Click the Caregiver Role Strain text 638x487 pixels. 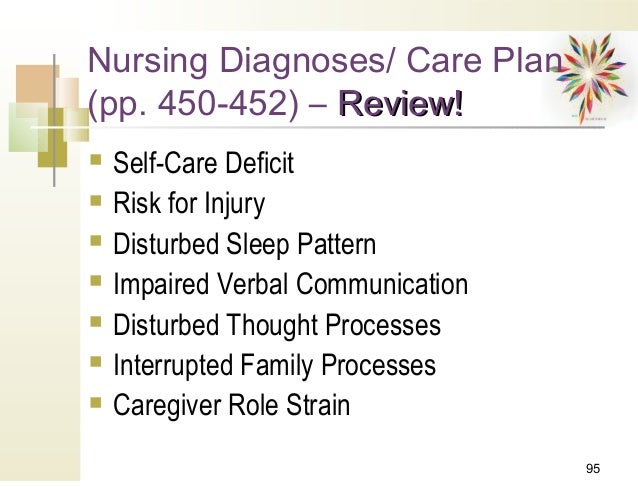click(231, 407)
